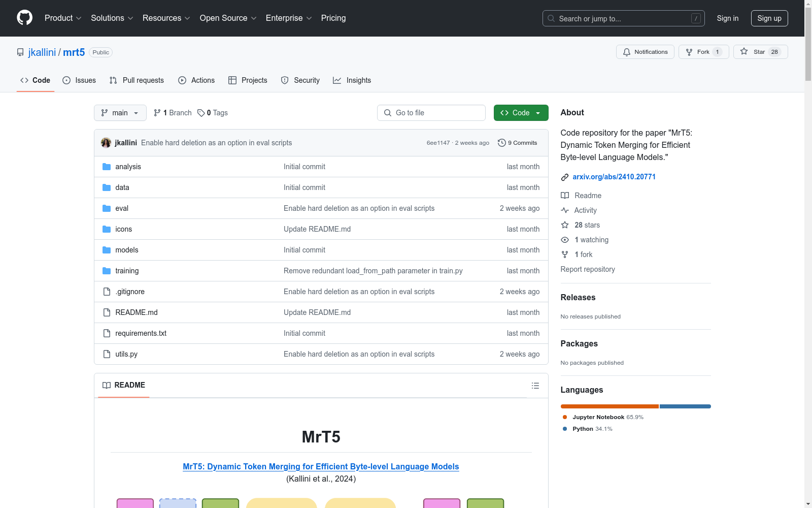812x508 pixels.
Task: Click the Python blue language bar segment
Action: (685, 406)
